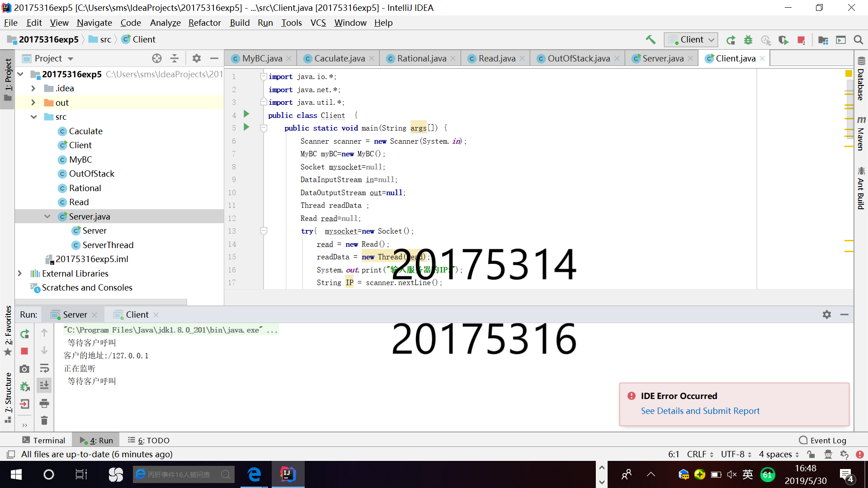Collapse the src folder
The width and height of the screenshot is (868, 488).
click(x=33, y=117)
